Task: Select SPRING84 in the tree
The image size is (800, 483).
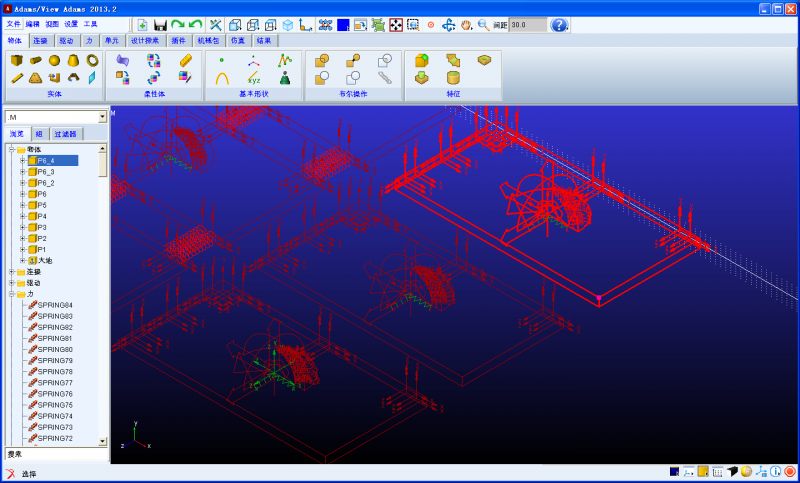Action: (x=55, y=305)
